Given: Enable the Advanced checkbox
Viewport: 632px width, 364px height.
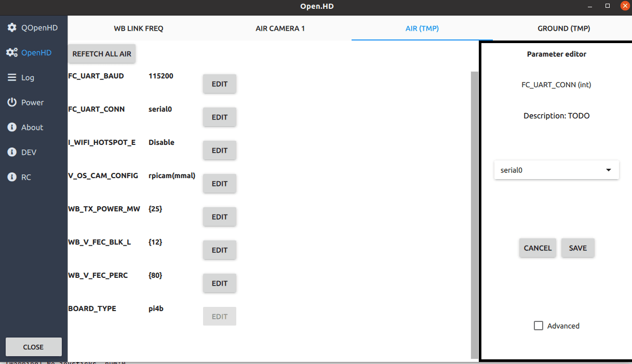Looking at the screenshot, I should click(539, 326).
